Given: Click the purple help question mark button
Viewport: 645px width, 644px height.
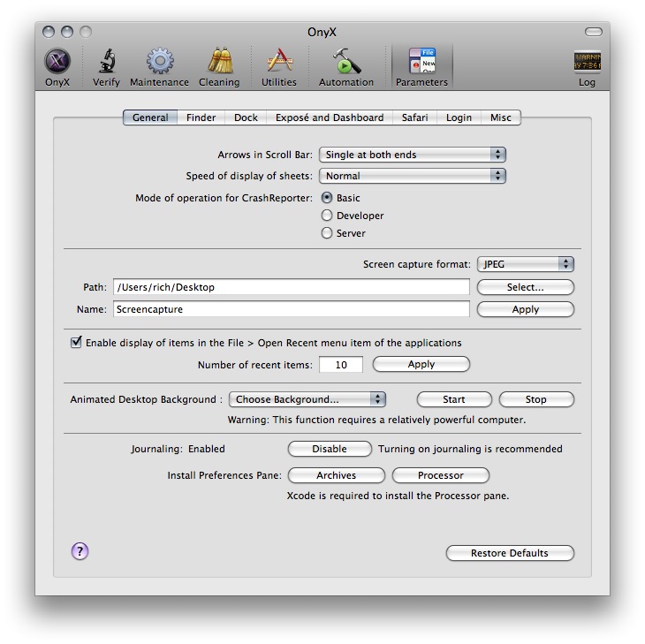Looking at the screenshot, I should pos(80,551).
